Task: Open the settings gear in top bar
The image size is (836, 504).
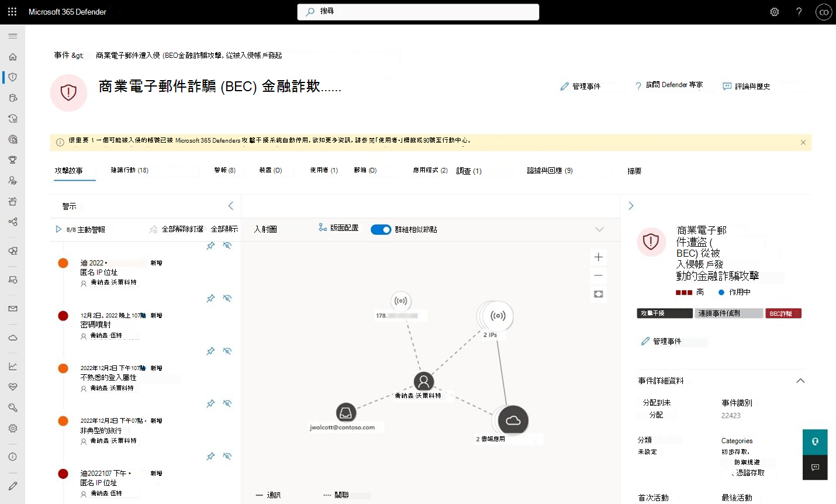Action: click(x=775, y=12)
